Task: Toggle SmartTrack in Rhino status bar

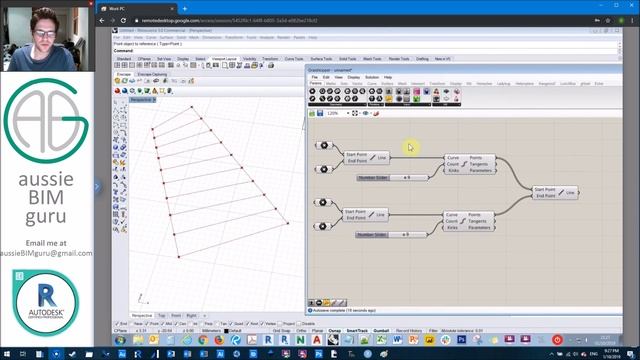Action: tap(357, 331)
